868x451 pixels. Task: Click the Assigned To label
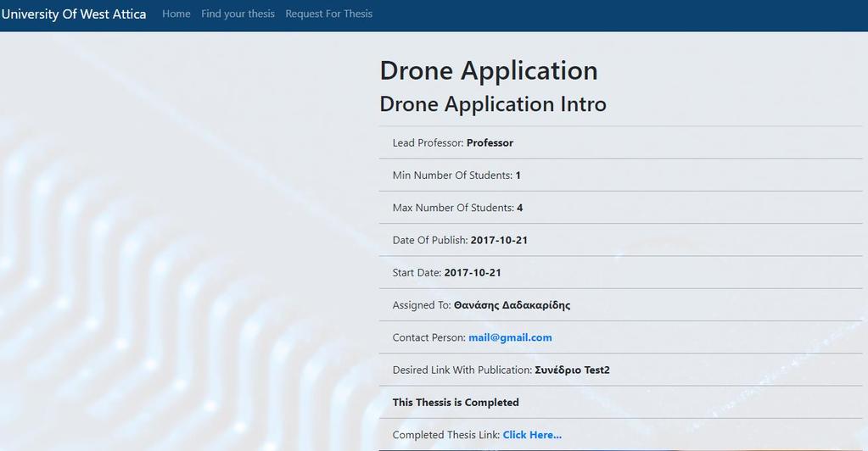point(422,305)
